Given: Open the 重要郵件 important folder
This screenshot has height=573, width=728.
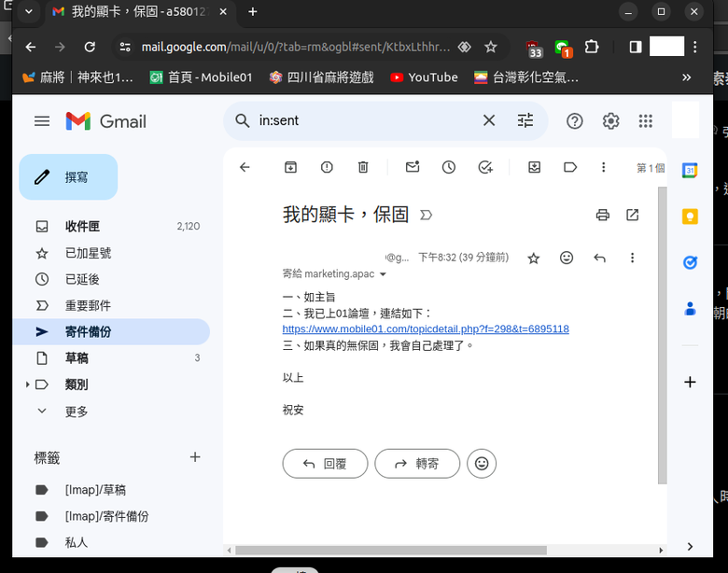Looking at the screenshot, I should (111, 305).
